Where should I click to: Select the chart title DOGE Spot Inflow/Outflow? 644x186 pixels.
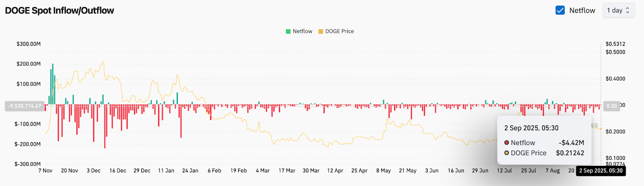60,10
